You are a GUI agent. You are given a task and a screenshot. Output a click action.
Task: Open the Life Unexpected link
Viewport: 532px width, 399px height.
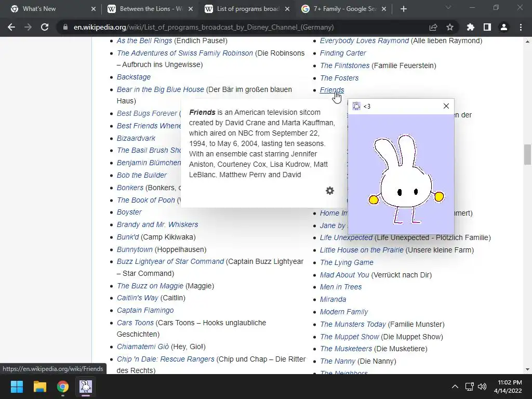346,238
